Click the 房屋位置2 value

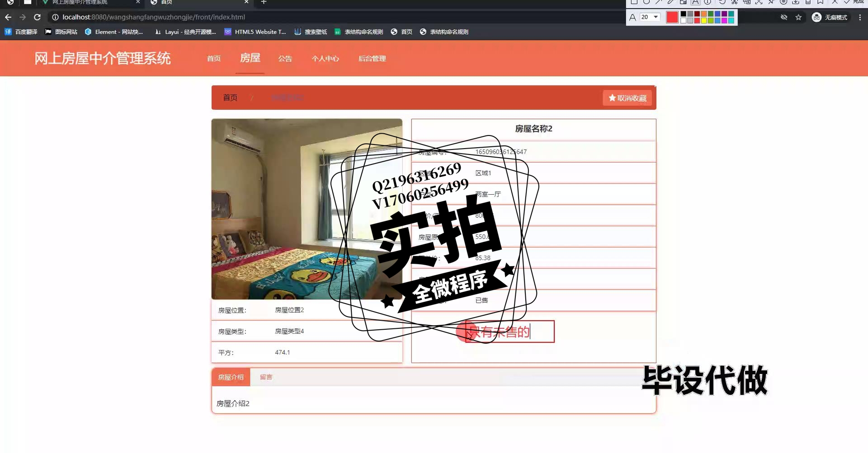tap(289, 310)
